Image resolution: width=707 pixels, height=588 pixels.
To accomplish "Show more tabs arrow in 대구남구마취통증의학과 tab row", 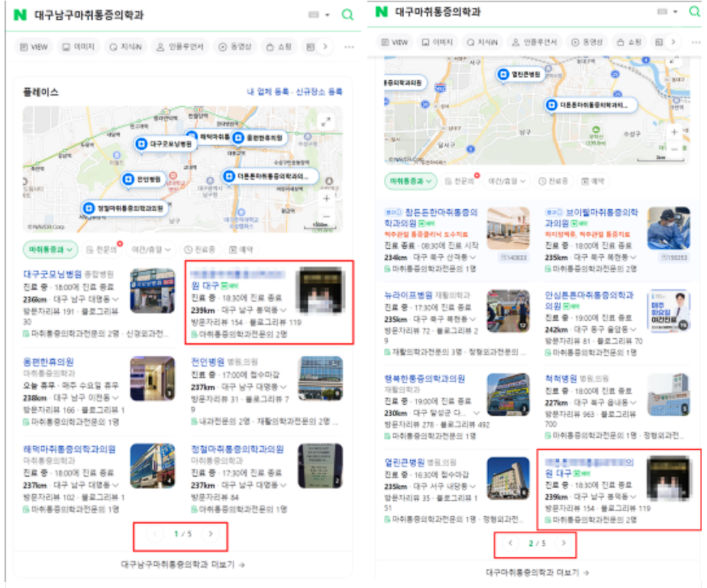I will point(324,47).
